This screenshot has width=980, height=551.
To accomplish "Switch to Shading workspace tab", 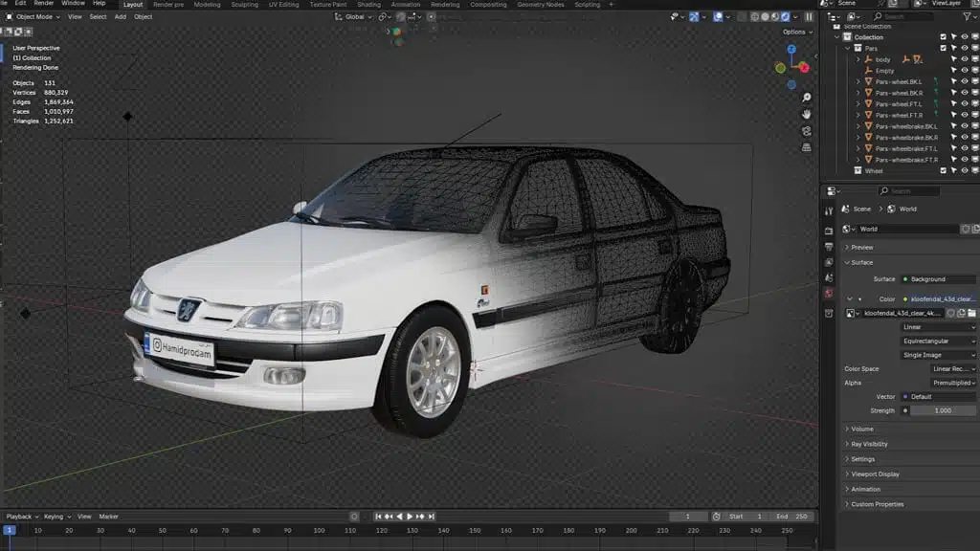I will [x=368, y=5].
